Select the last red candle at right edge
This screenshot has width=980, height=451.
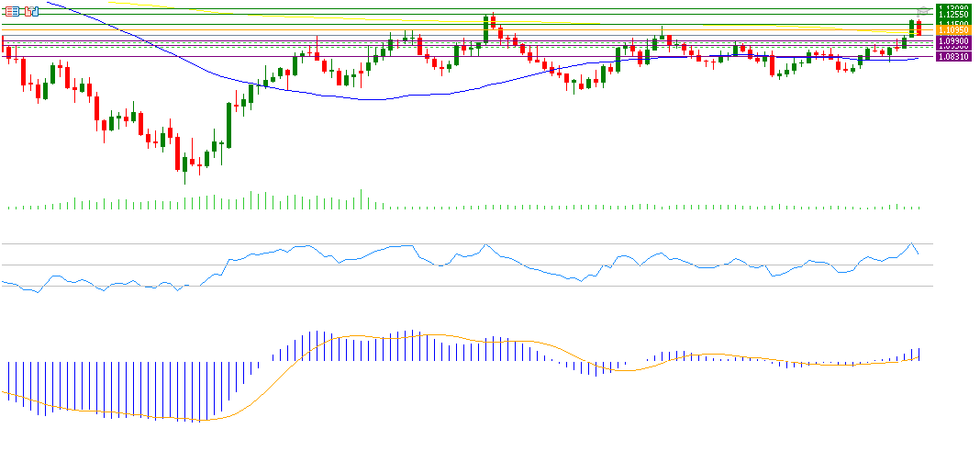919,28
